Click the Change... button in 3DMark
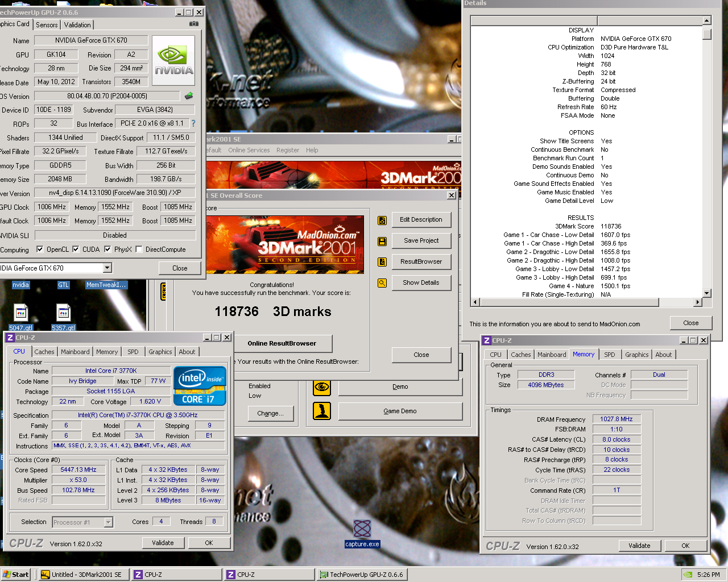728x582 pixels. point(270,413)
